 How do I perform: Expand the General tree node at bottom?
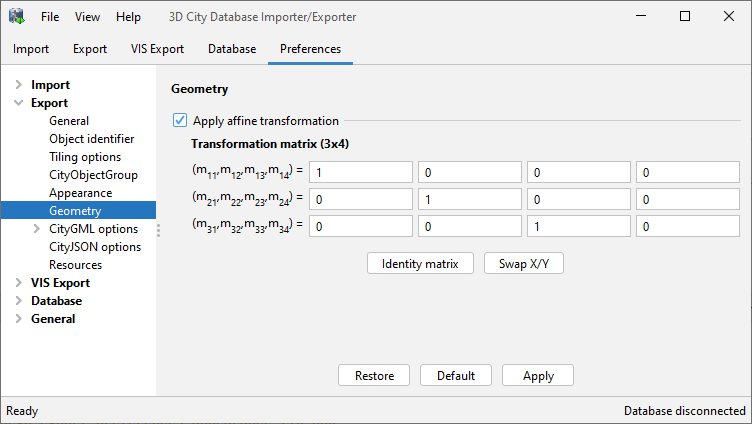point(19,318)
